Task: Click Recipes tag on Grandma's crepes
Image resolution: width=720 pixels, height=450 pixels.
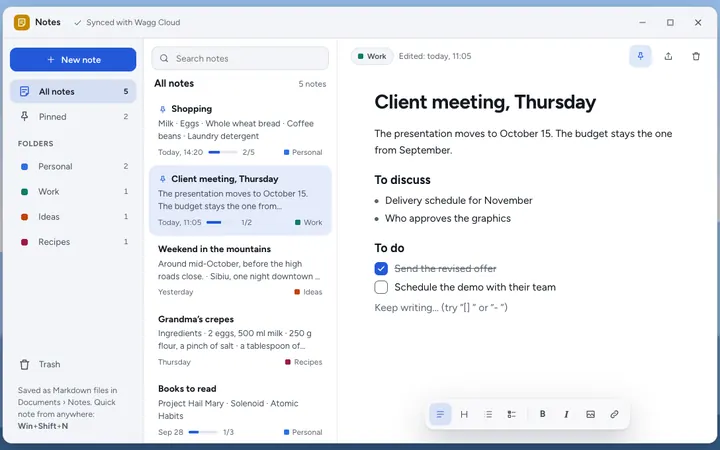Action: pyautogui.click(x=304, y=362)
